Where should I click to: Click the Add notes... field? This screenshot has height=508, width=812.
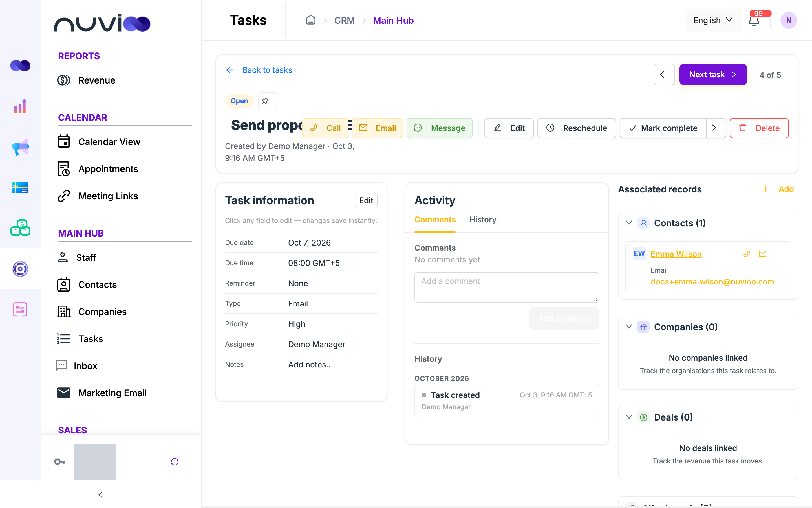310,365
